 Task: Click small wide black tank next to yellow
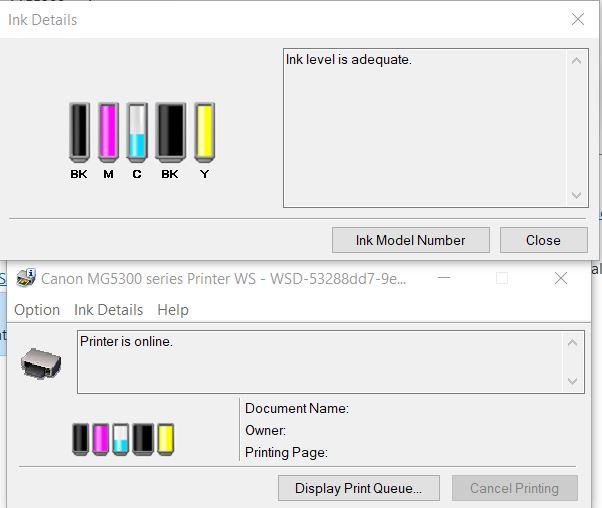143,439
